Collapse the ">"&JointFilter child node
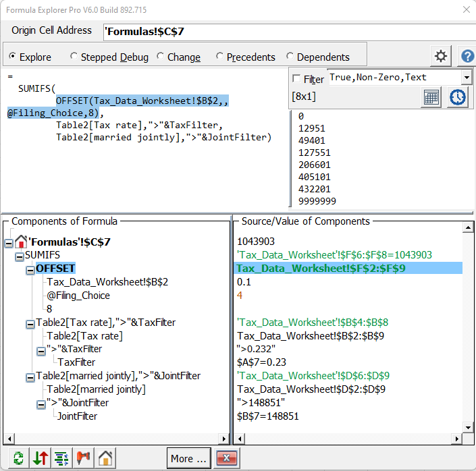Viewport: 476px width, 471px height. pos(41,405)
